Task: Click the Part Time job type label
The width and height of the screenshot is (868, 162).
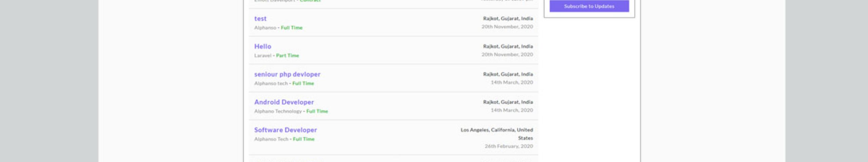Action: (x=287, y=55)
